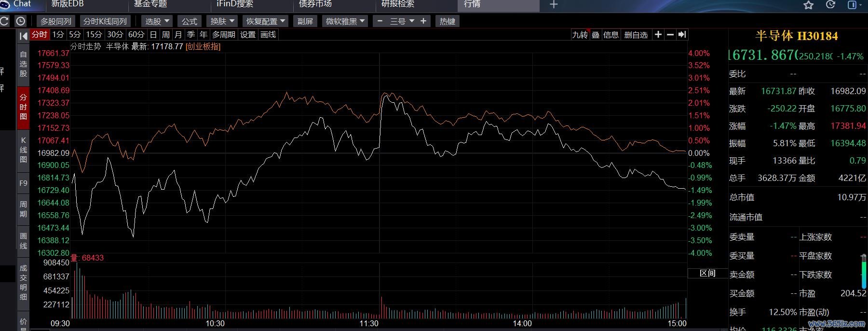This screenshot has width=868, height=331.
Task: Select the 季 quarterly period
Action: [191, 35]
